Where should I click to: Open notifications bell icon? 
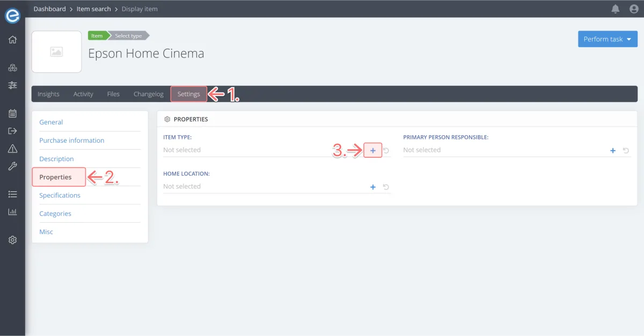click(x=616, y=9)
